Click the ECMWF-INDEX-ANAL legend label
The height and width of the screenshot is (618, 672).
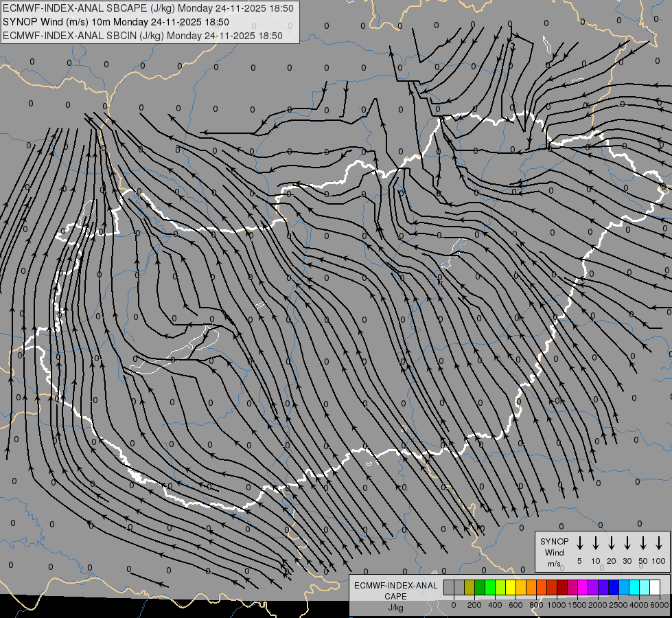pyautogui.click(x=395, y=586)
